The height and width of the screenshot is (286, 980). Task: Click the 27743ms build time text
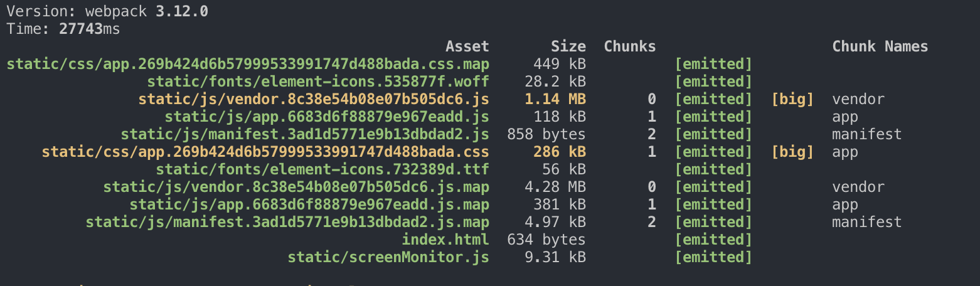pos(90,29)
